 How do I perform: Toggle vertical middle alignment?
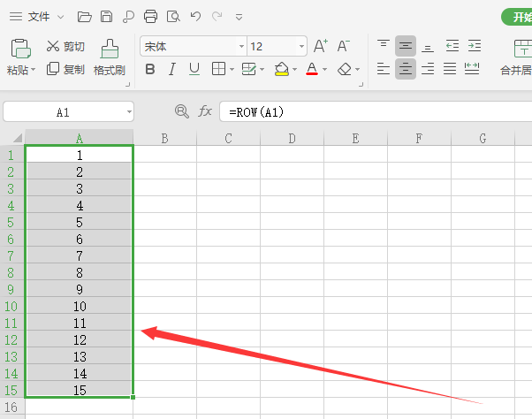[x=406, y=46]
